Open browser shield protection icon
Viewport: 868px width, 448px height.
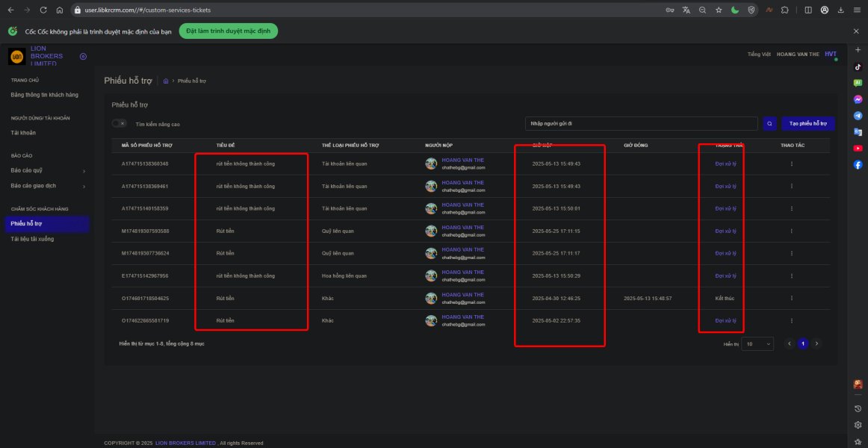point(751,10)
